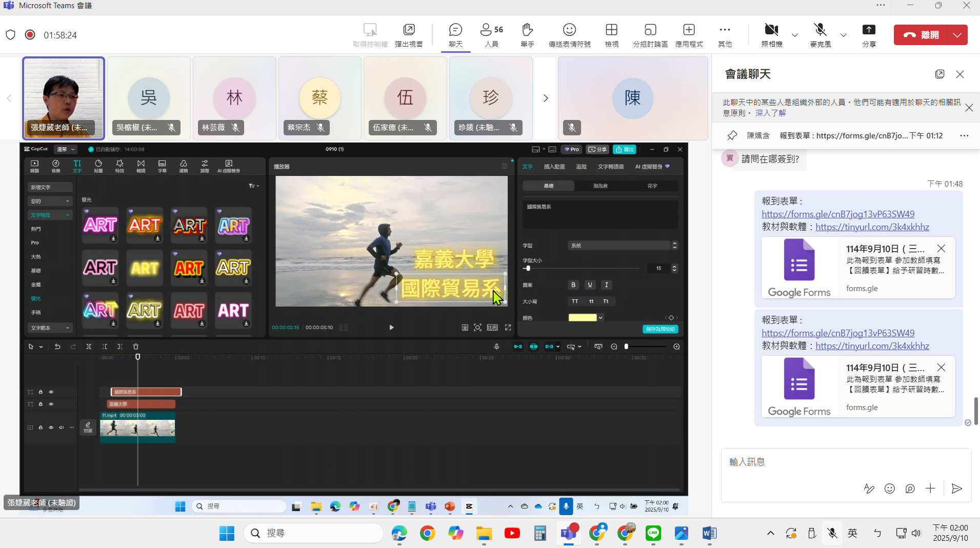The image size is (980, 548).
Task: Expand the camera options arrow
Action: tap(795, 35)
